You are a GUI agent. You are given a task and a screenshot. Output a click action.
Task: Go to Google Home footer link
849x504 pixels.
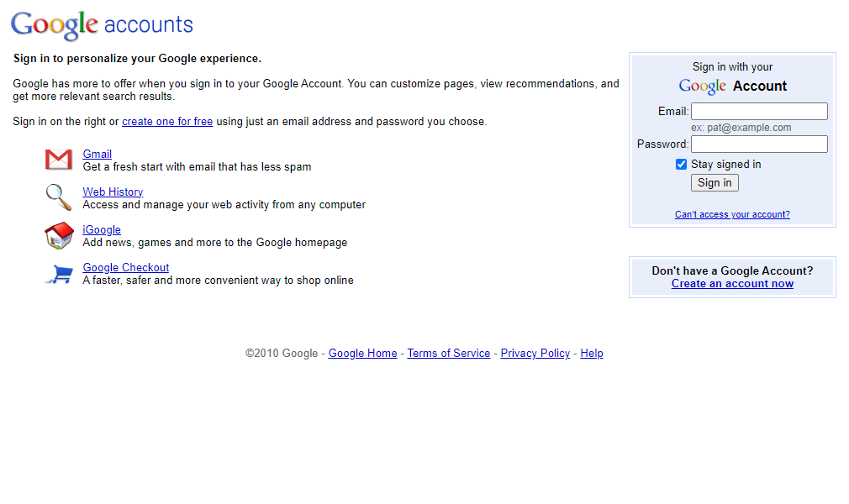click(363, 353)
